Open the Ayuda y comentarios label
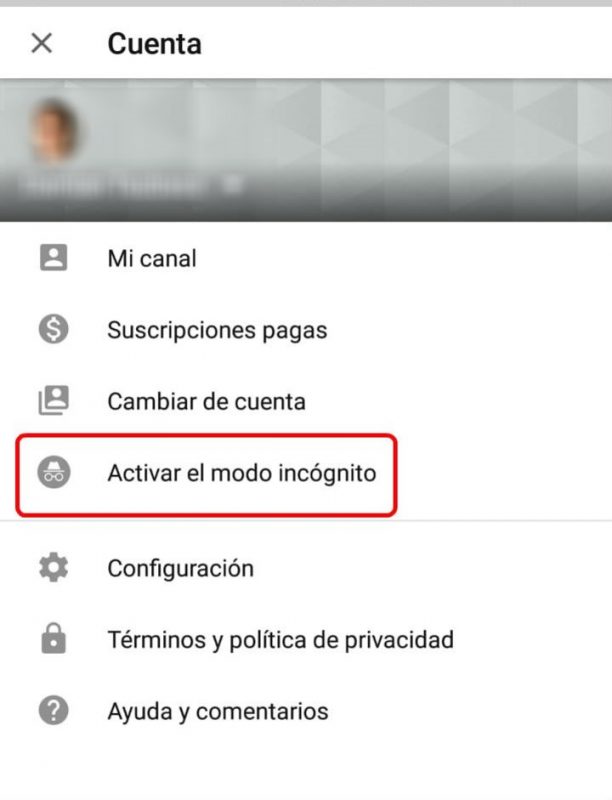 pos(218,711)
